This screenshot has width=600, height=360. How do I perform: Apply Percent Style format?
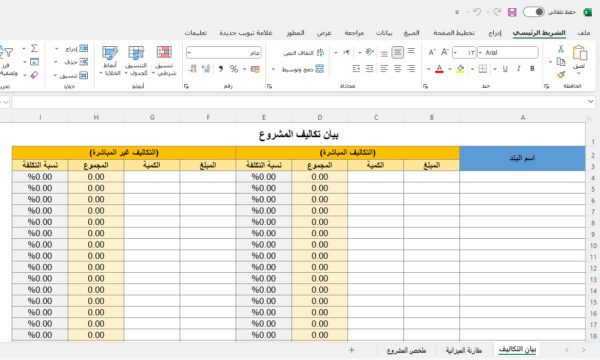click(x=234, y=69)
